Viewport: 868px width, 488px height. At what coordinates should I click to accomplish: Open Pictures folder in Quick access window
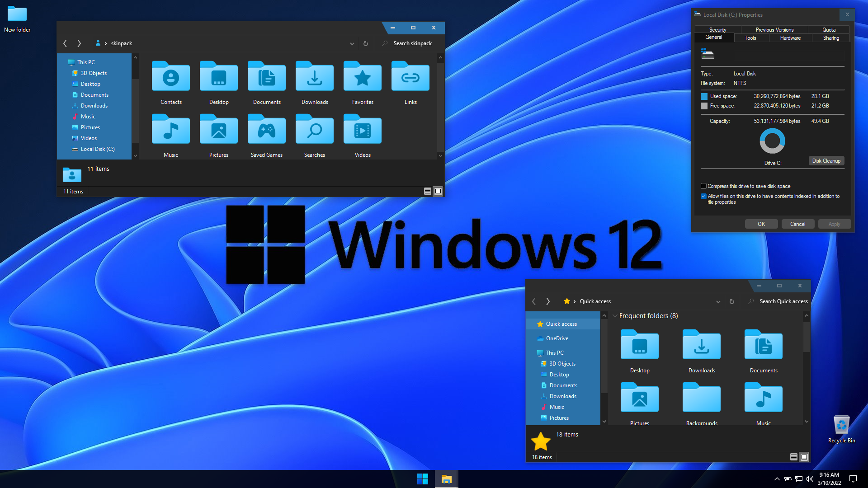click(x=640, y=404)
